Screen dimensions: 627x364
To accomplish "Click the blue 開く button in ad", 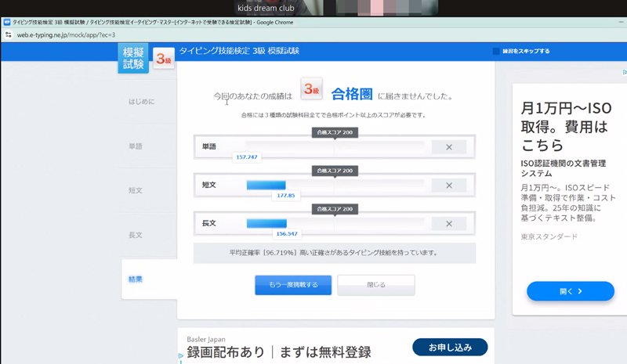I will pos(571,291).
